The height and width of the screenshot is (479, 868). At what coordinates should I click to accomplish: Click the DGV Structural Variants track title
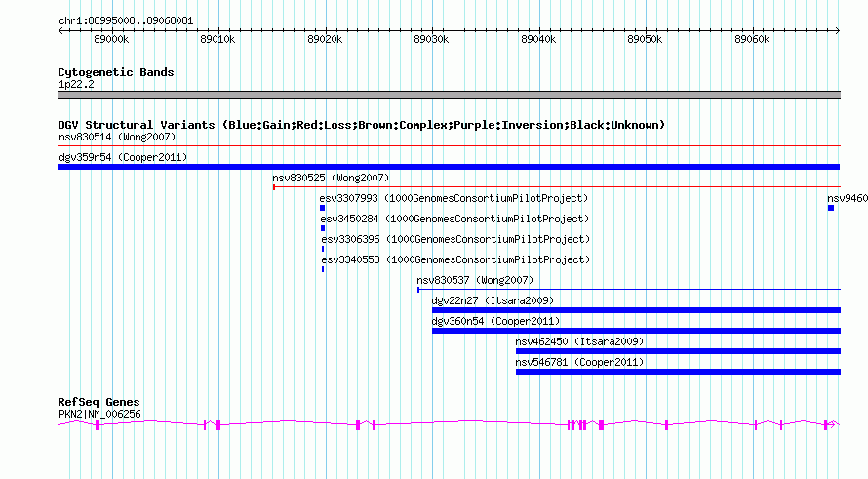(362, 125)
